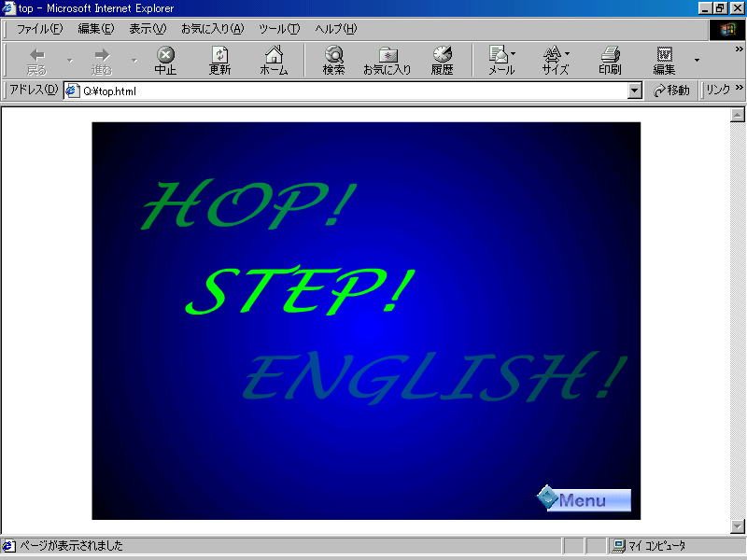This screenshot has width=747, height=560.
Task: Click the vertical scrollbar down arrow
Action: tap(738, 526)
